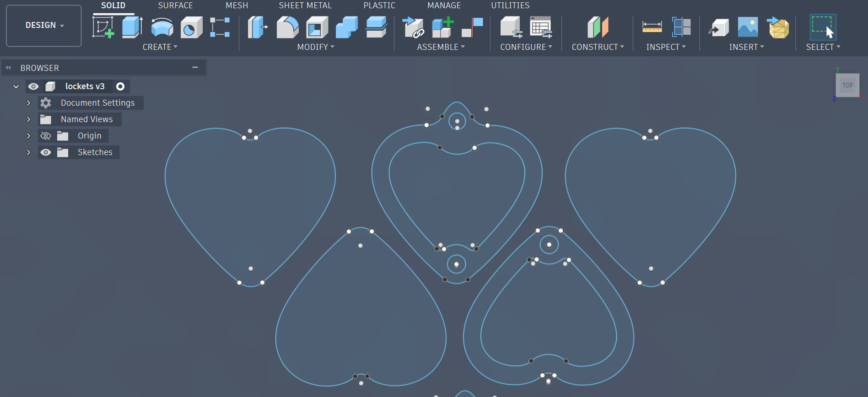This screenshot has height=397, width=868.
Task: Switch to the SOLID tab
Action: coord(113,5)
